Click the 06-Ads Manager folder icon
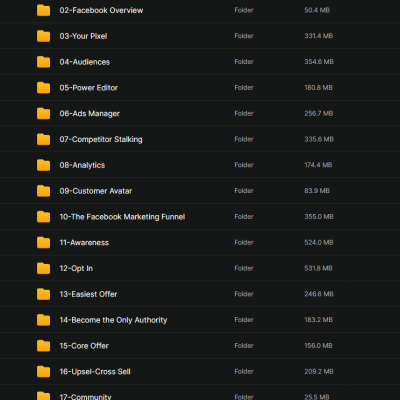The height and width of the screenshot is (400, 400). pyautogui.click(x=43, y=114)
